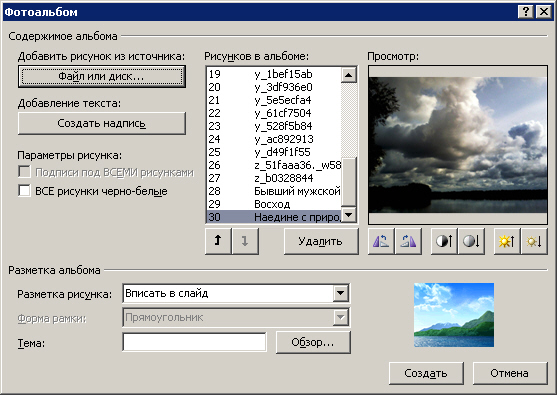Rotate picture counterclockwise

[381, 241]
